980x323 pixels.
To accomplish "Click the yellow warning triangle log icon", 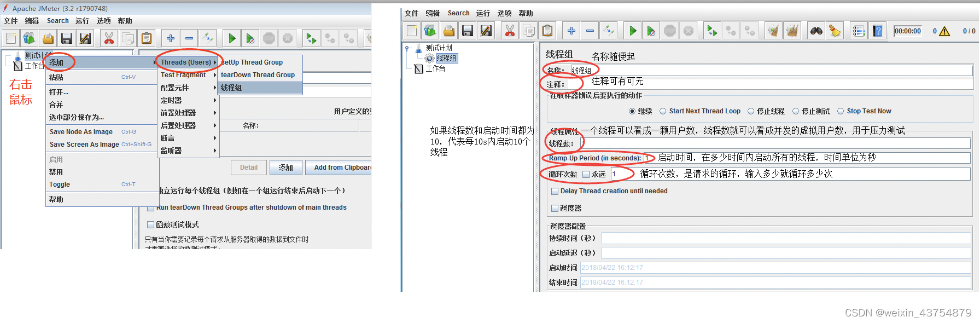I will click(944, 31).
